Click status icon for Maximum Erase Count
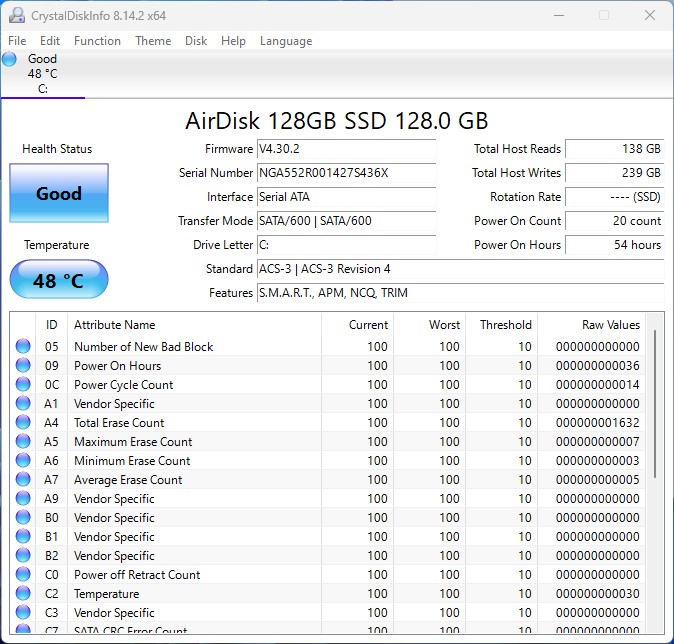This screenshot has width=674, height=644. point(23,441)
